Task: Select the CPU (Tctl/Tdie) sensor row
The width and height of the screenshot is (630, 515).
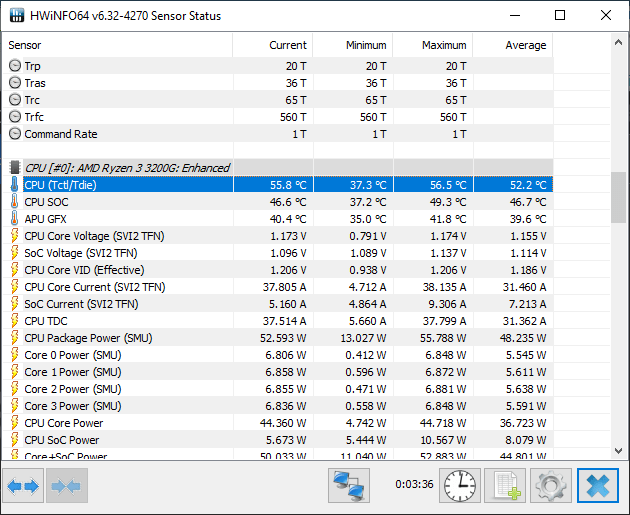Action: [278, 185]
